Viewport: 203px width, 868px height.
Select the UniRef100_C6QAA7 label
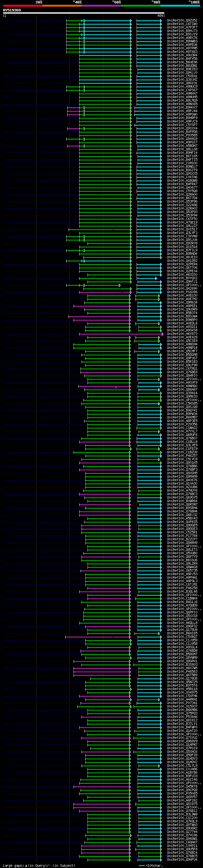click(x=182, y=842)
